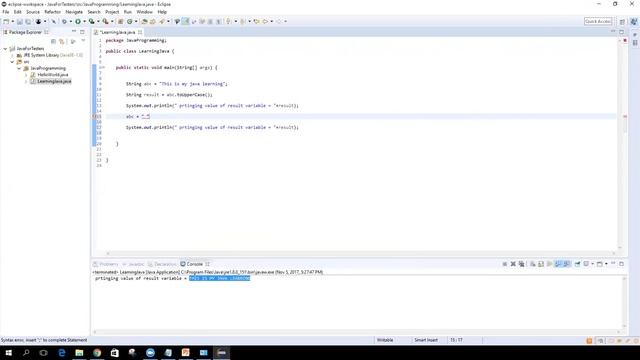640x360 pixels.
Task: Click the Save toolbar icon
Action: (x=20, y=21)
